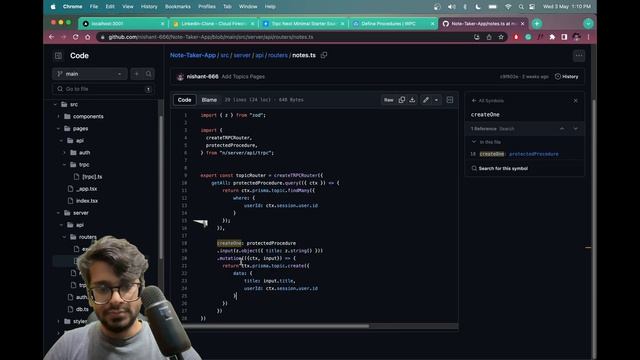Click Note-Taker-App breadcrumb link
640x360 pixels.
[x=193, y=55]
